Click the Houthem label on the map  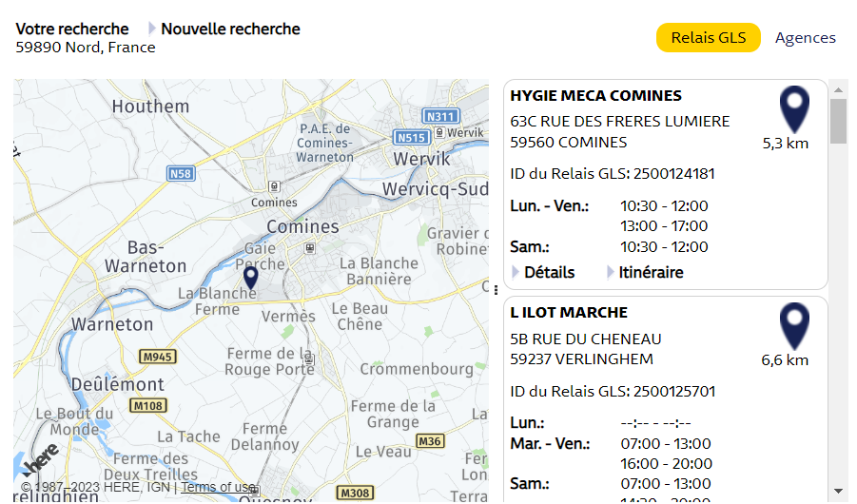pyautogui.click(x=150, y=107)
